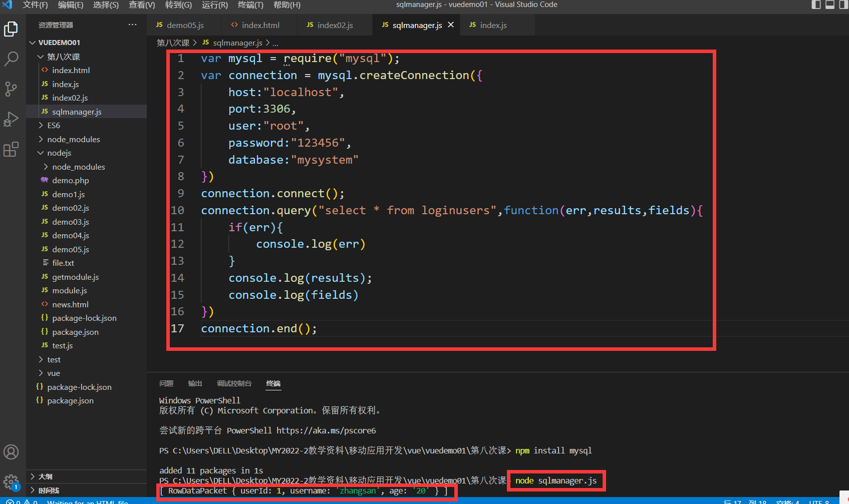This screenshot has height=504, width=849.
Task: Open index02.js in the explorer tree
Action: click(x=86, y=98)
